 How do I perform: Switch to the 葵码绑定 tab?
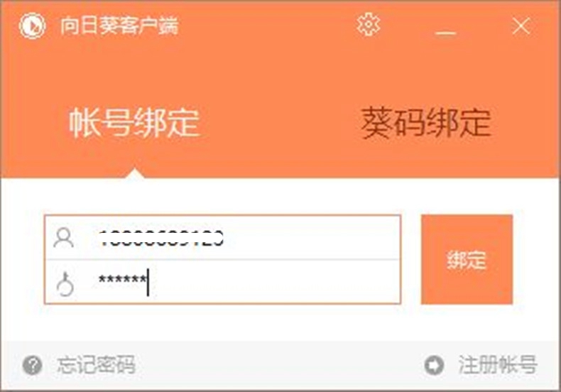coord(426,123)
